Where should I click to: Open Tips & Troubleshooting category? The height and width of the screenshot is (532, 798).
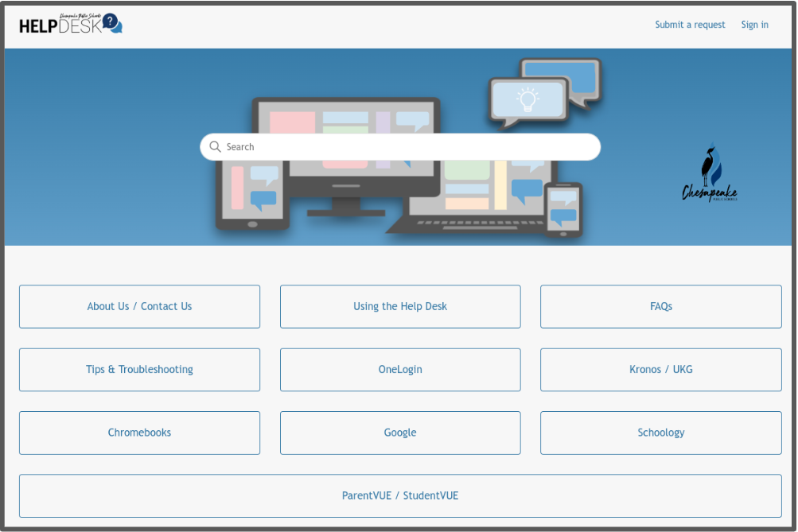[x=139, y=370]
